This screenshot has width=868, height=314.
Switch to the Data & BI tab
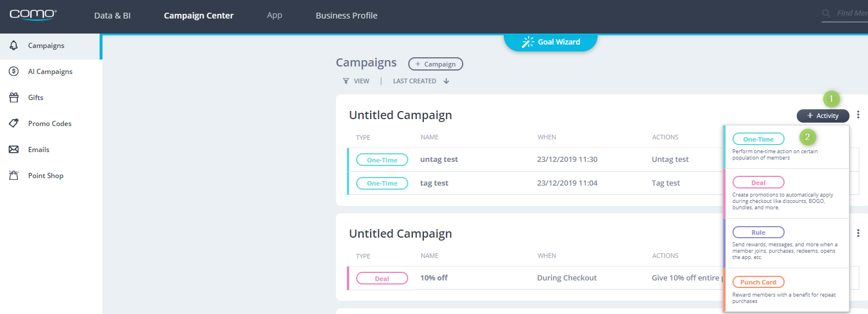tap(112, 16)
